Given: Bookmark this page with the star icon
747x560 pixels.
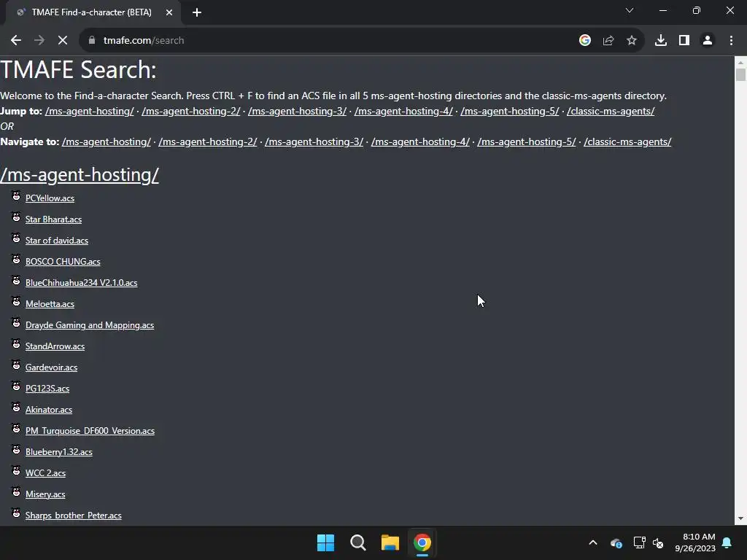Looking at the screenshot, I should (x=632, y=41).
